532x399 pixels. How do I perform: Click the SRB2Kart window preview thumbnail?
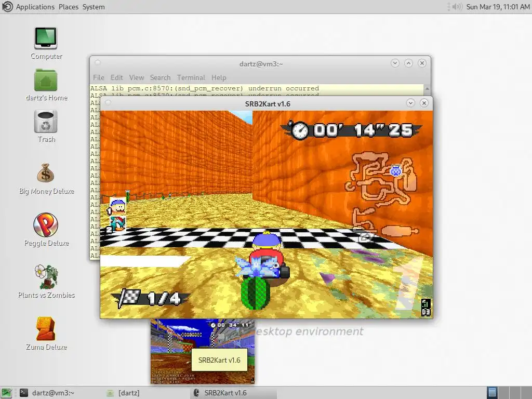pyautogui.click(x=203, y=352)
